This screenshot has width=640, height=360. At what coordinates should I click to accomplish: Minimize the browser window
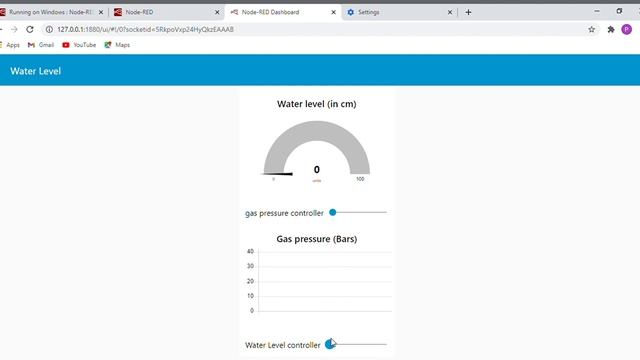click(597, 11)
